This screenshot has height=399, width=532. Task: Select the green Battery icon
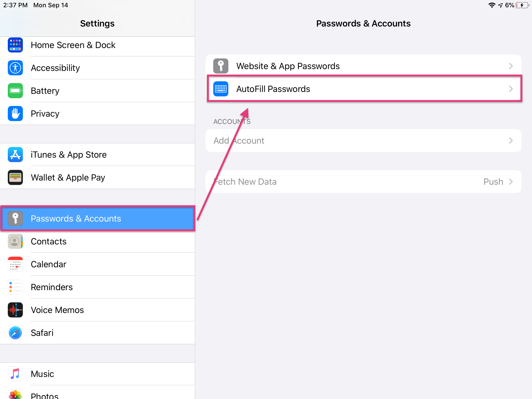[x=15, y=91]
